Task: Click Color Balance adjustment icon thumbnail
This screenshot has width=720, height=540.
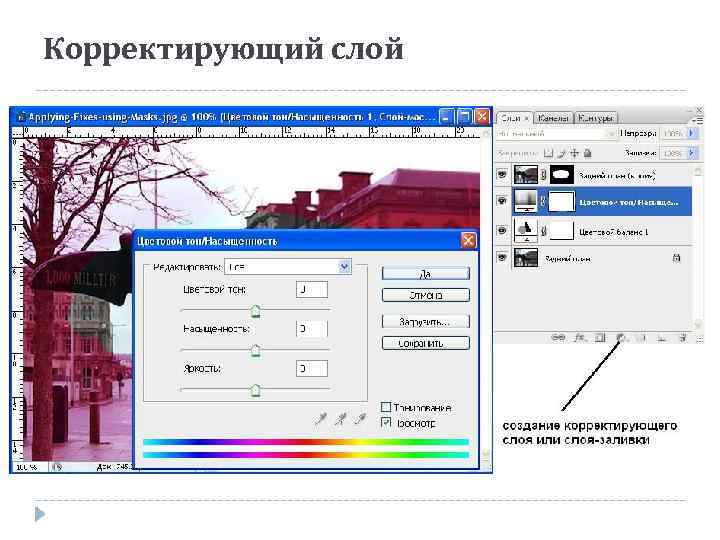Action: click(525, 231)
